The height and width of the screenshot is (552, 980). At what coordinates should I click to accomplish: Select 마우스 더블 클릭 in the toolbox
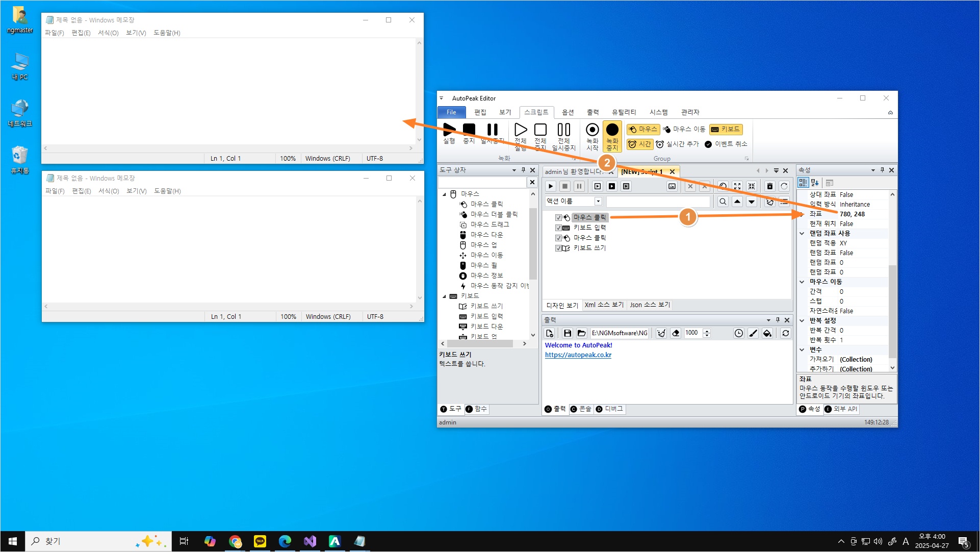tap(494, 214)
